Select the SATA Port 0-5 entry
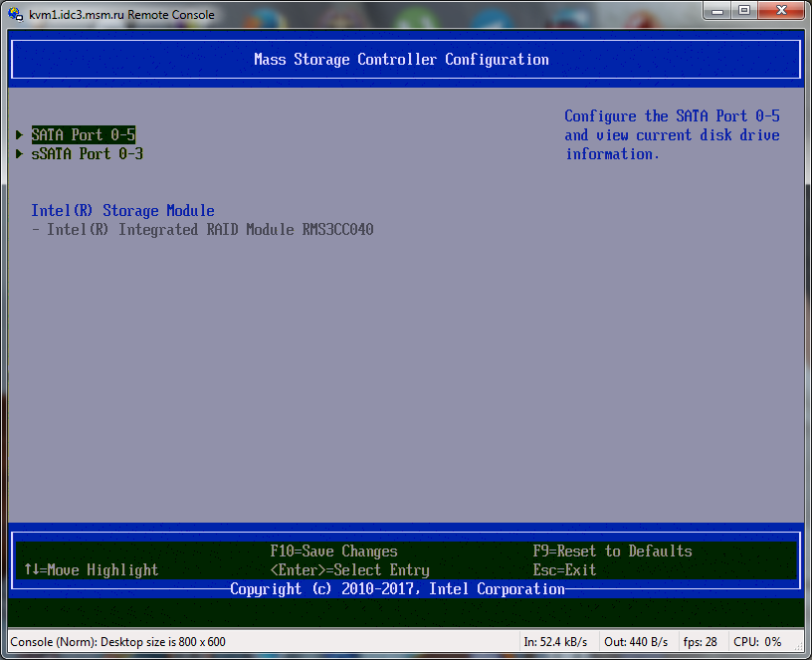 click(x=84, y=134)
